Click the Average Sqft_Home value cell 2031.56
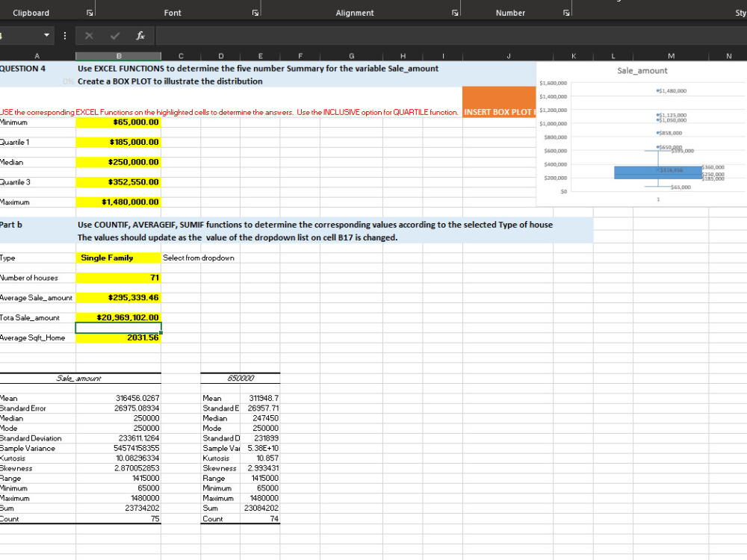Image resolution: width=747 pixels, height=560 pixels. click(118, 337)
